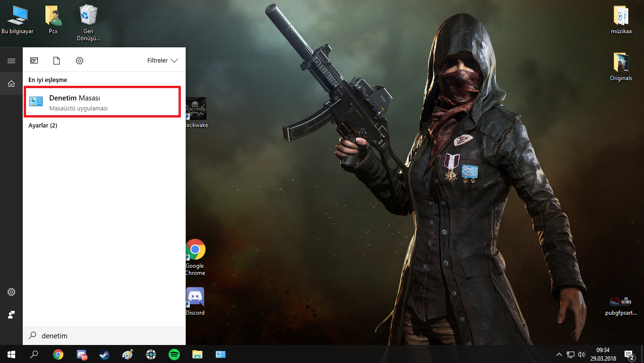Click the 'En iyi eşleşme' heading
Viewport: 644px width, 363px height.
(x=48, y=80)
